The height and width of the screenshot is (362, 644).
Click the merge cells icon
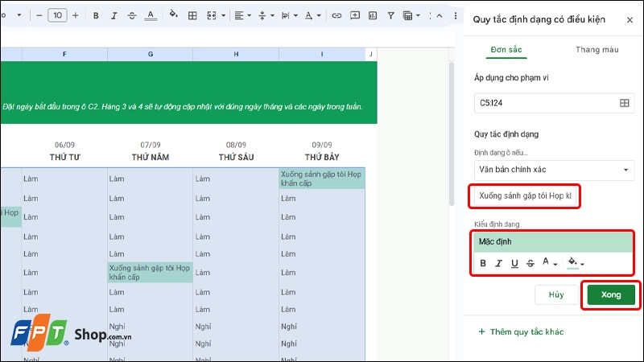click(x=212, y=15)
